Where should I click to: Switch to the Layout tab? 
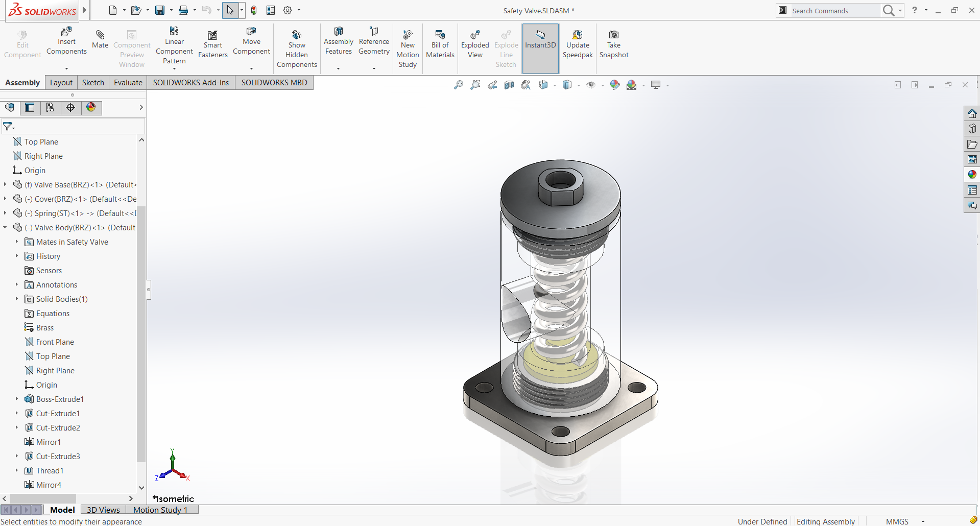pos(61,83)
